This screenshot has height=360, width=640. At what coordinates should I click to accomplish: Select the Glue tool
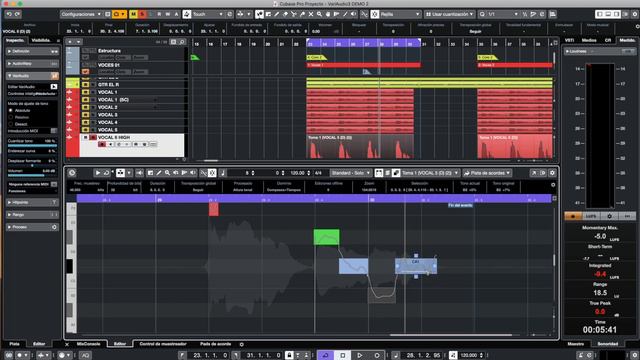coord(302,14)
